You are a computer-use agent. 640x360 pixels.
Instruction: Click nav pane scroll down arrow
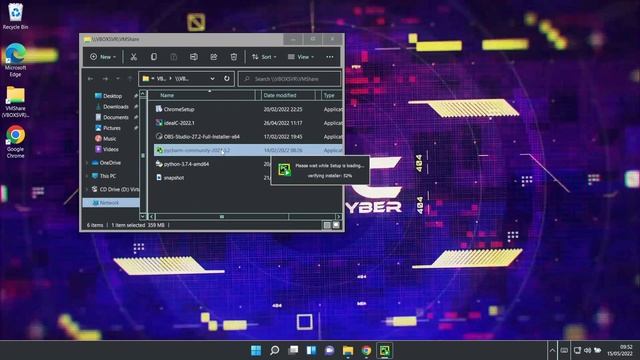click(142, 216)
